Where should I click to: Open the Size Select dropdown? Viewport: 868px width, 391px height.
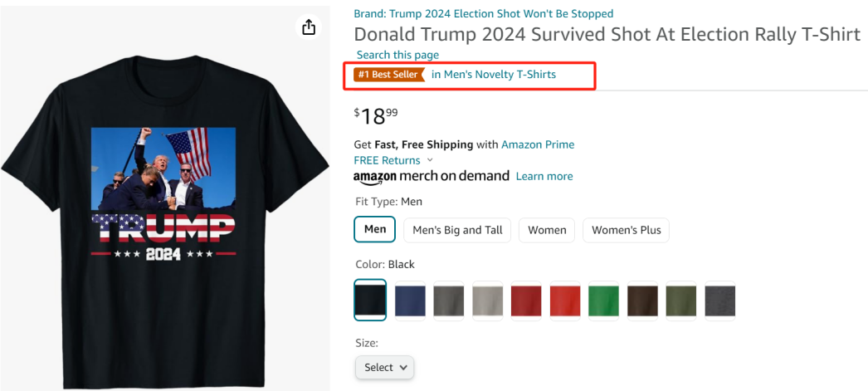[384, 367]
